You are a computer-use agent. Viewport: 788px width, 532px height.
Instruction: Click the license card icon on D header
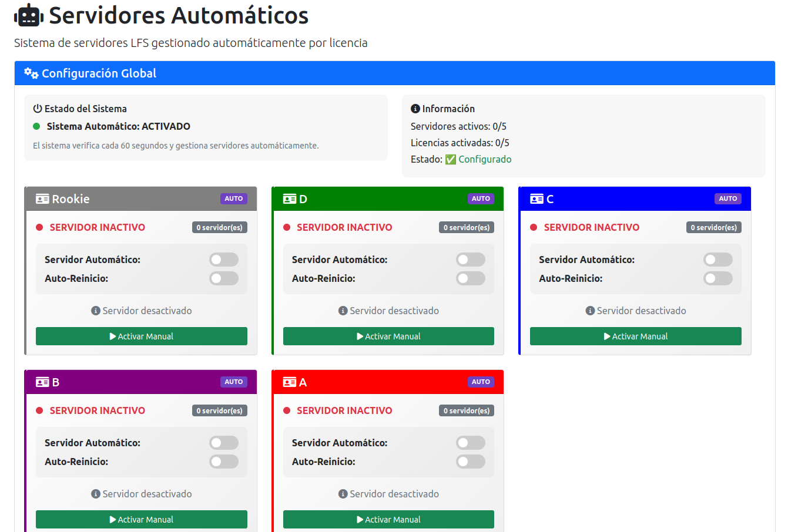pos(290,199)
